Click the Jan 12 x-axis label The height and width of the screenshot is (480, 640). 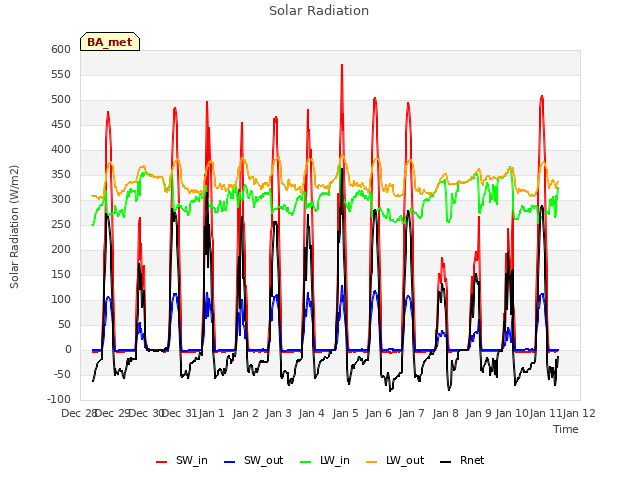579,413
